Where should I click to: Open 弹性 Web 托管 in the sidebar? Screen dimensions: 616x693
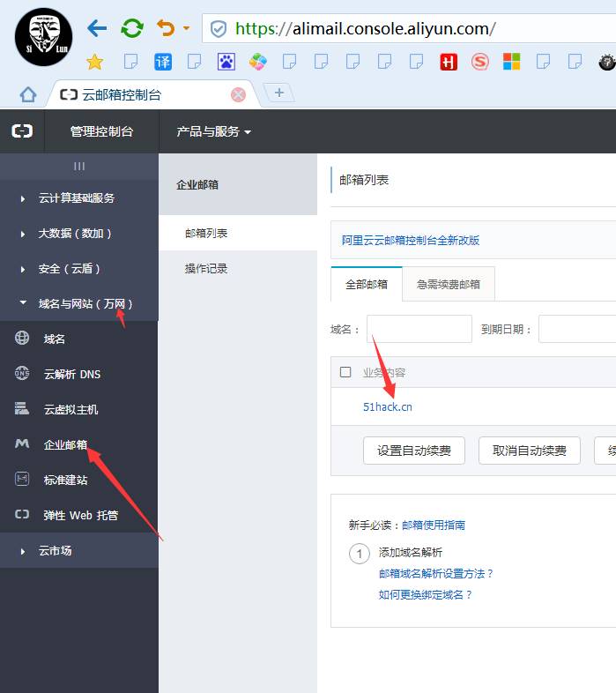pos(79,515)
